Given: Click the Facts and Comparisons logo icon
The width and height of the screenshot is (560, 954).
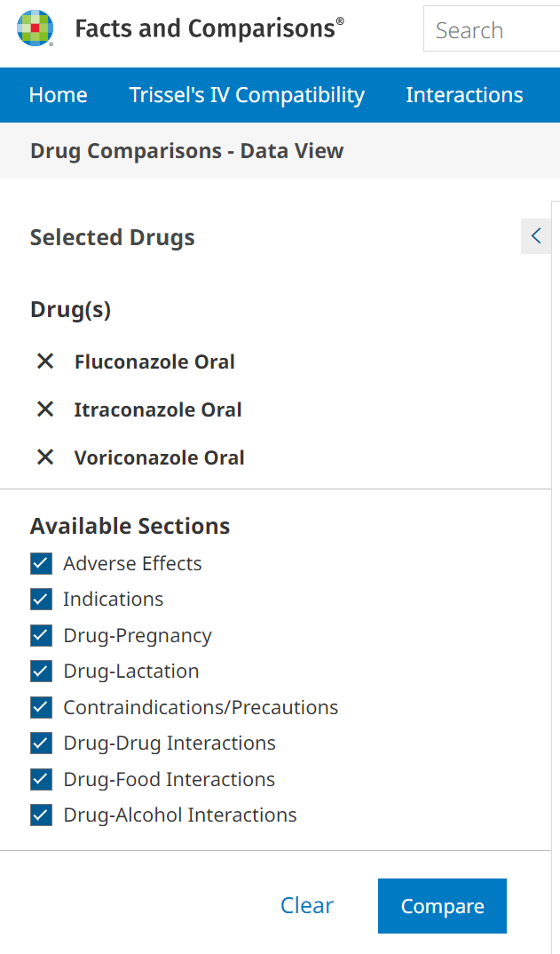Looking at the screenshot, I should point(35,28).
